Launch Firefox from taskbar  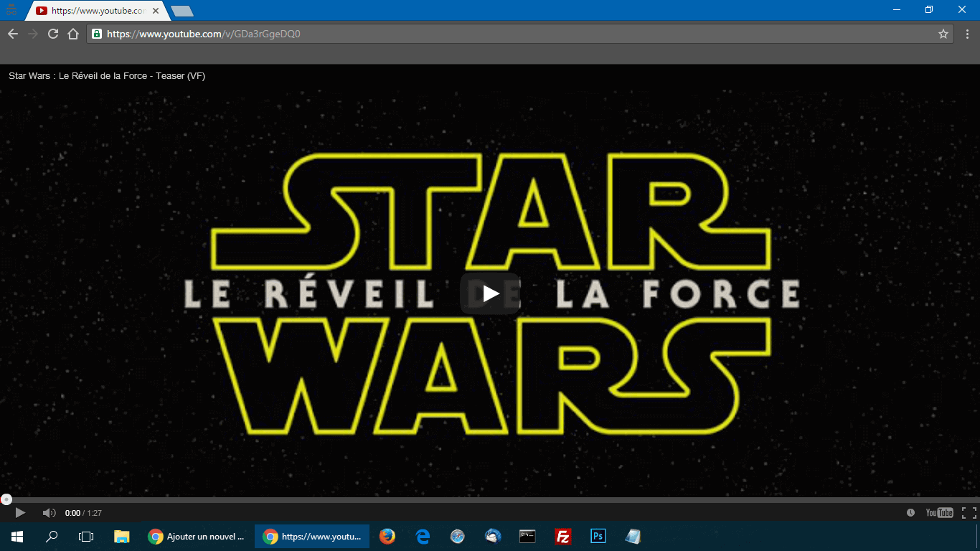pyautogui.click(x=387, y=536)
